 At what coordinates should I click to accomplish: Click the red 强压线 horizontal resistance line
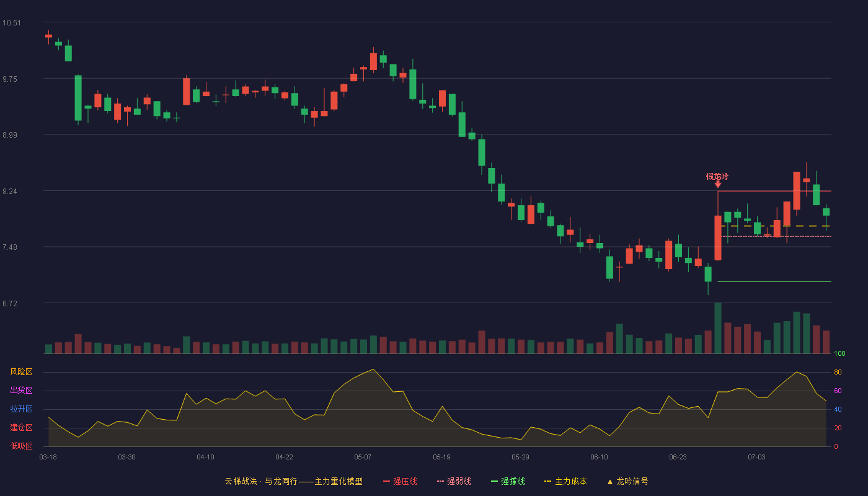coord(774,191)
